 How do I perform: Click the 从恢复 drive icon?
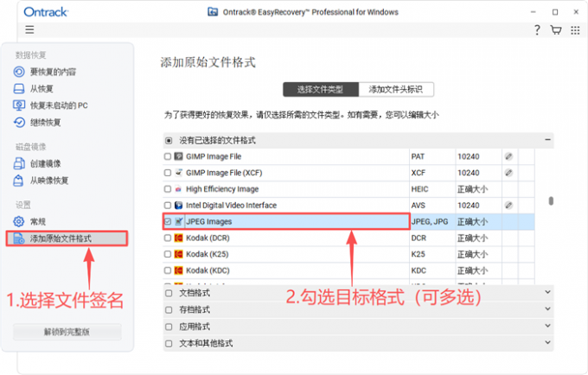[19, 89]
